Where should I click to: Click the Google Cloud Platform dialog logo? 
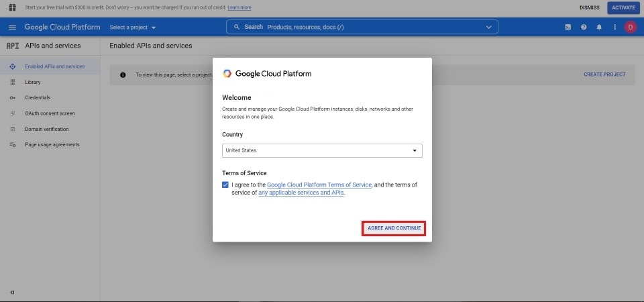[227, 74]
